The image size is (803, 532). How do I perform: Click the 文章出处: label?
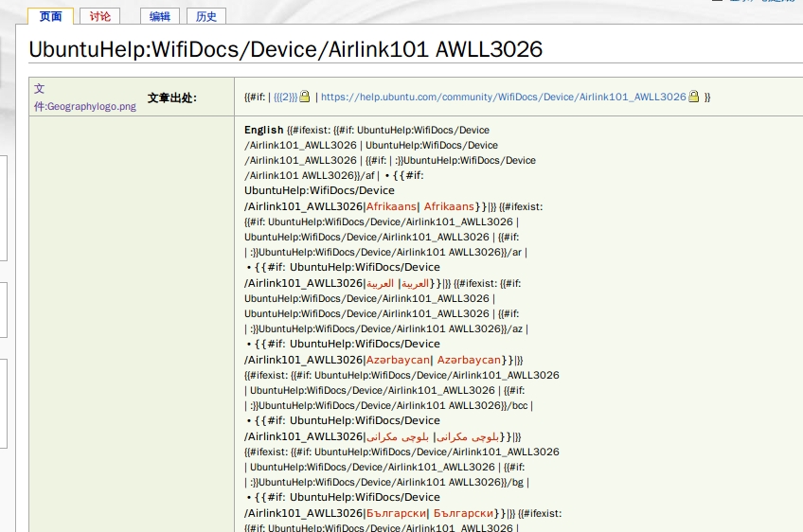172,98
